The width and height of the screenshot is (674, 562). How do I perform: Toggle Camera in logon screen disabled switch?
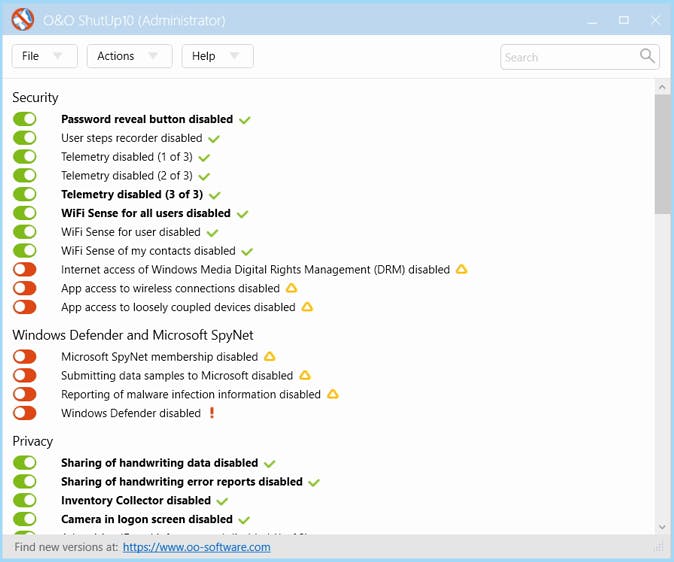coord(25,519)
